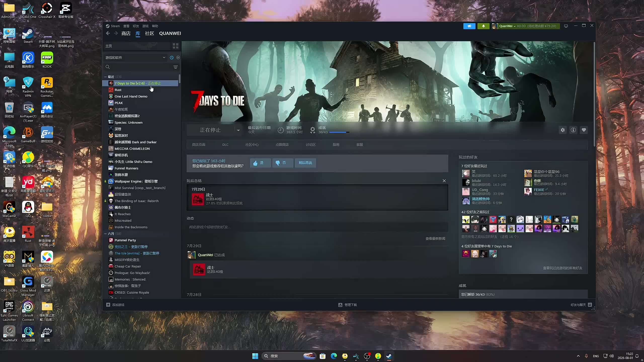
Task: Click the achievements gear icon
Action: click(312, 130)
